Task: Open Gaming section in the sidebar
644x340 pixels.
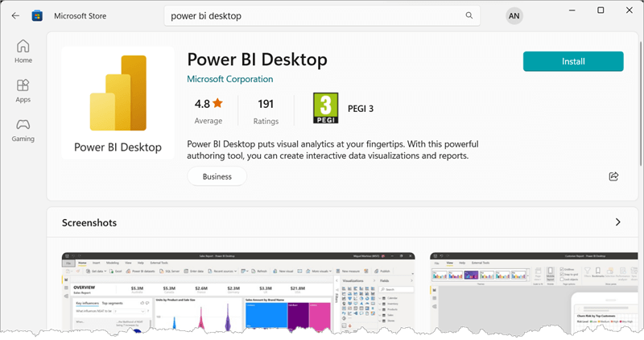Action: (x=23, y=130)
